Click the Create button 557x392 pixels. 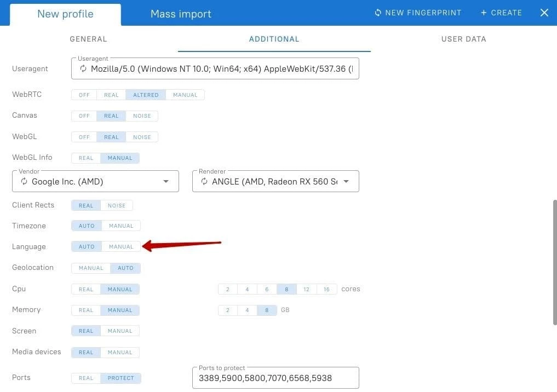(501, 13)
